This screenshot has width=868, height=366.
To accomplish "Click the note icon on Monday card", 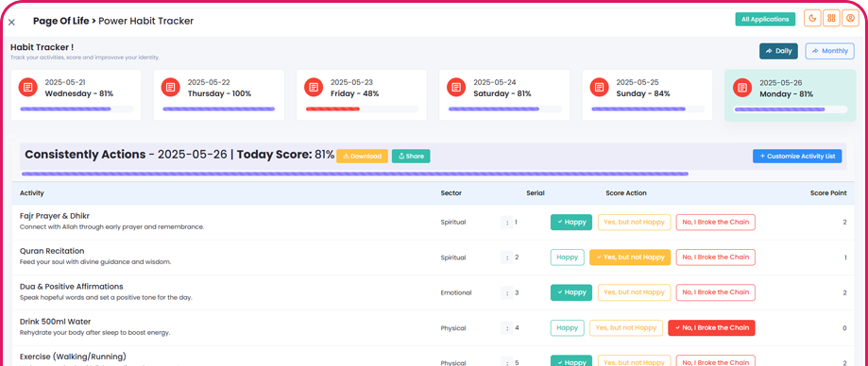I will coord(742,88).
